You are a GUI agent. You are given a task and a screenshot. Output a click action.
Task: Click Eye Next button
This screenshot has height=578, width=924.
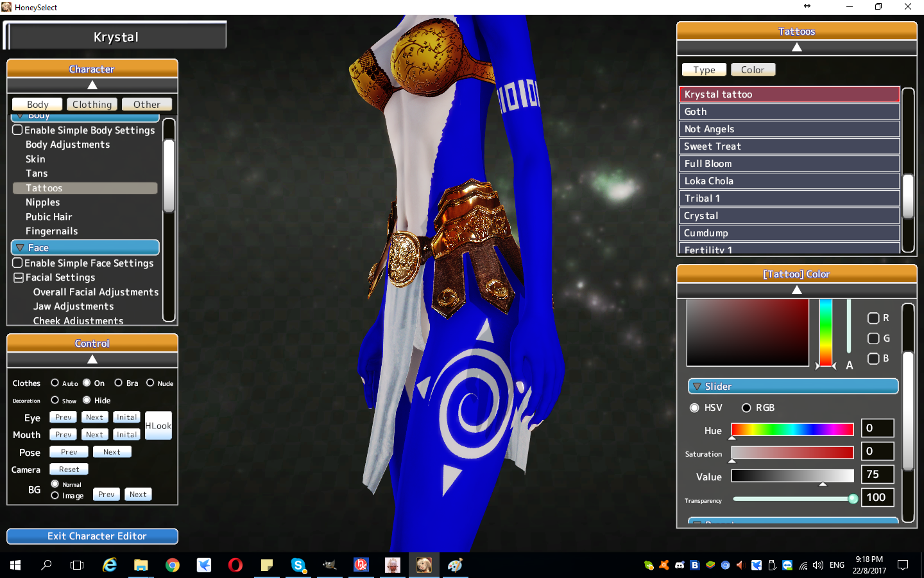[94, 417]
